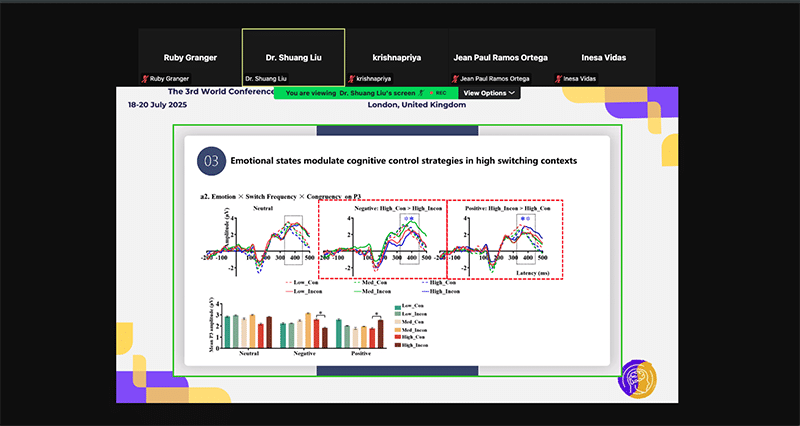
Task: Click Ruby Granger's muted microphone icon
Action: point(144,78)
